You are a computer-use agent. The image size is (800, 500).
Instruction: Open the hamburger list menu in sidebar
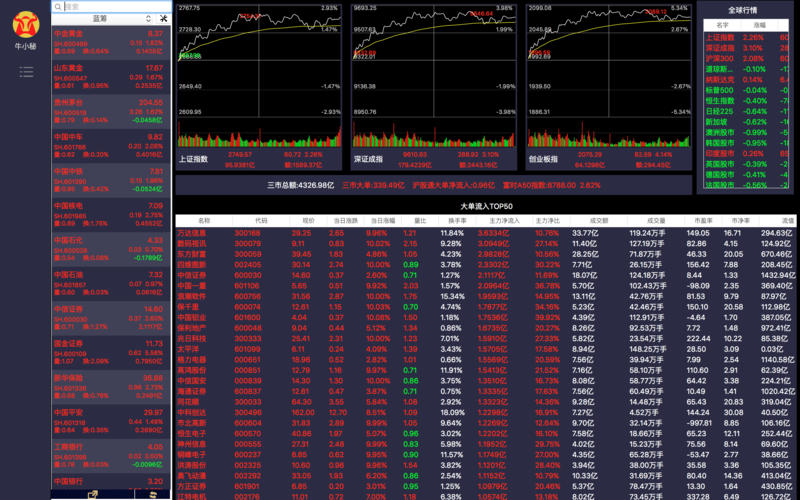(x=26, y=72)
